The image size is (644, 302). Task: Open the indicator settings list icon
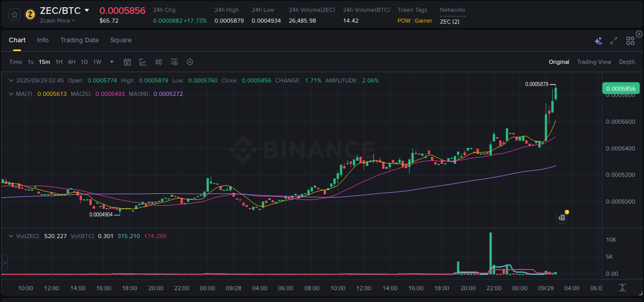[x=174, y=62]
